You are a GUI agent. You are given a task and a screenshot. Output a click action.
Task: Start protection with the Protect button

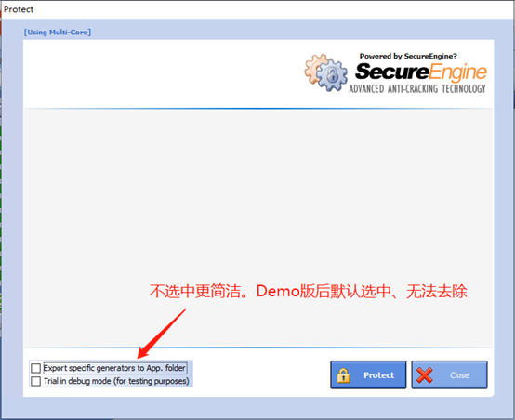[x=368, y=375]
